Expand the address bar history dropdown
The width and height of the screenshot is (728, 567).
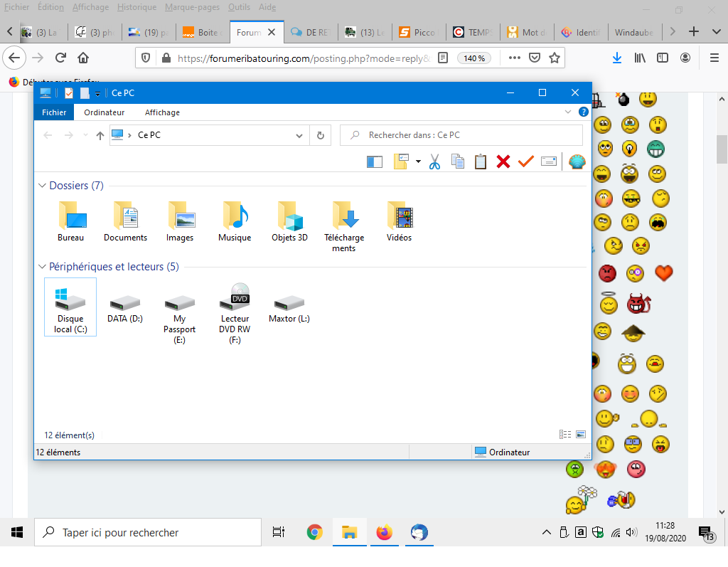[299, 135]
